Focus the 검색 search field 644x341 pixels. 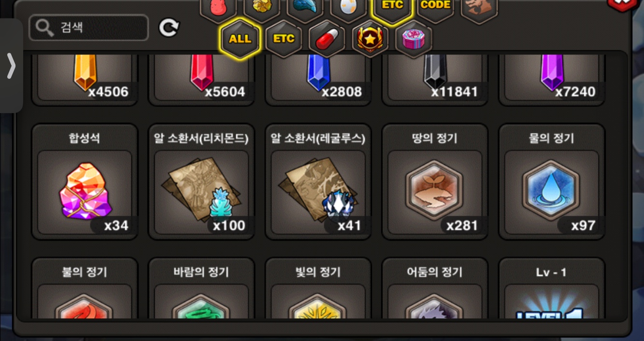pos(89,28)
